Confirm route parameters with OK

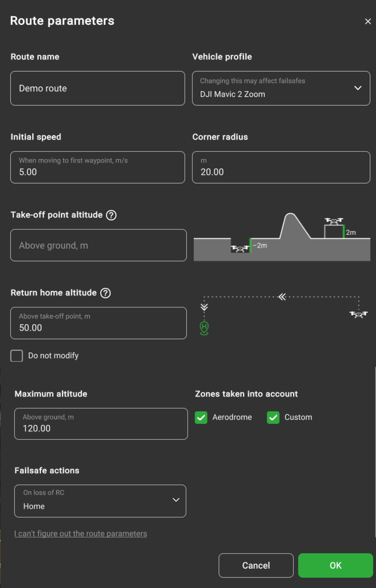(x=335, y=565)
